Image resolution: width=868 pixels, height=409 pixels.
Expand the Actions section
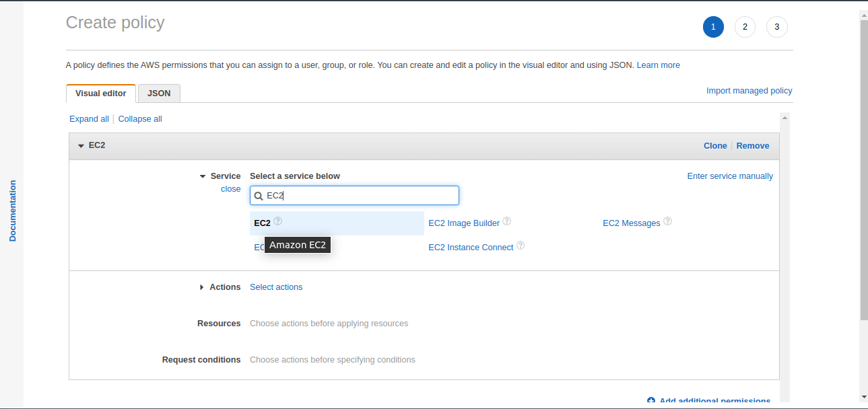tap(201, 287)
